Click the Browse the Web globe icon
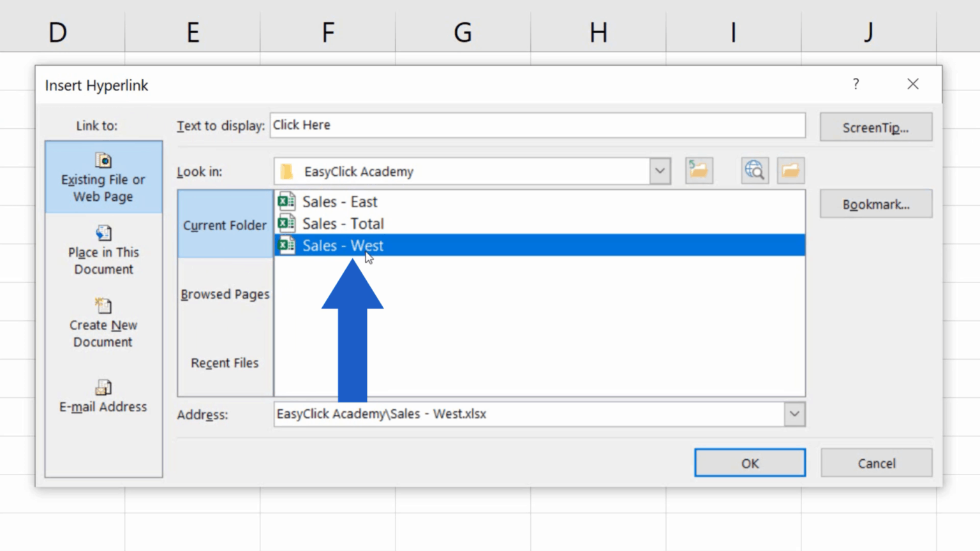980x551 pixels. (754, 170)
